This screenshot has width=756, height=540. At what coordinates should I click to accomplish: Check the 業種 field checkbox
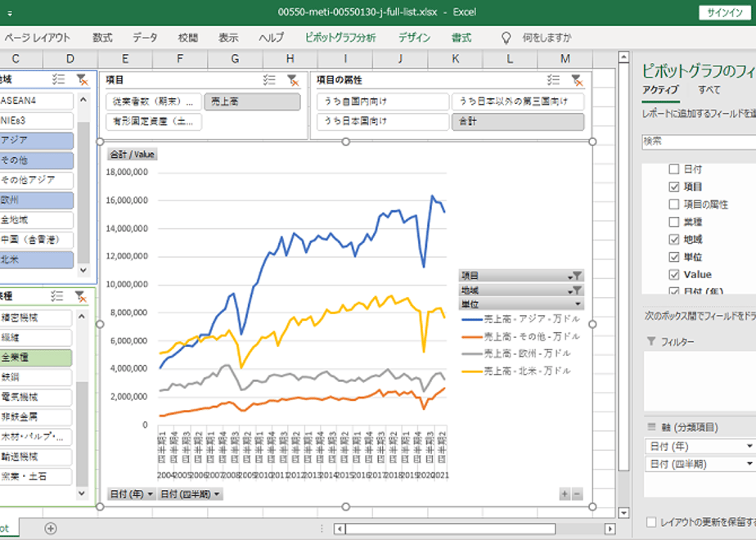[674, 222]
